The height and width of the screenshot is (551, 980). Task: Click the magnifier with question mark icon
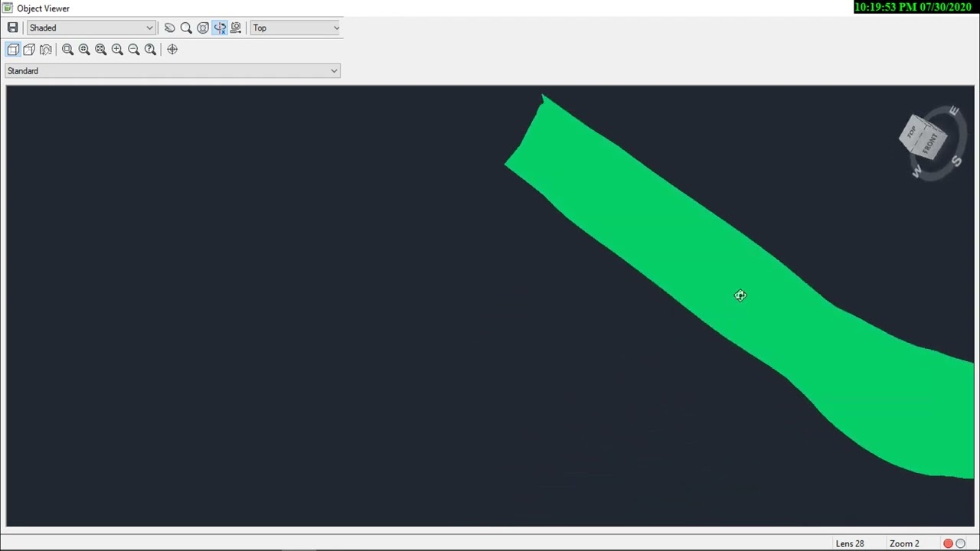click(x=150, y=49)
